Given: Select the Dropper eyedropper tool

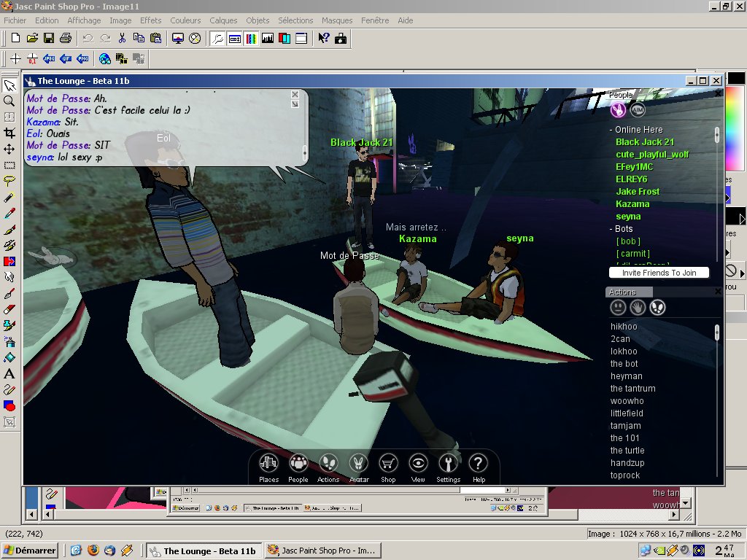Looking at the screenshot, I should click(x=9, y=214).
